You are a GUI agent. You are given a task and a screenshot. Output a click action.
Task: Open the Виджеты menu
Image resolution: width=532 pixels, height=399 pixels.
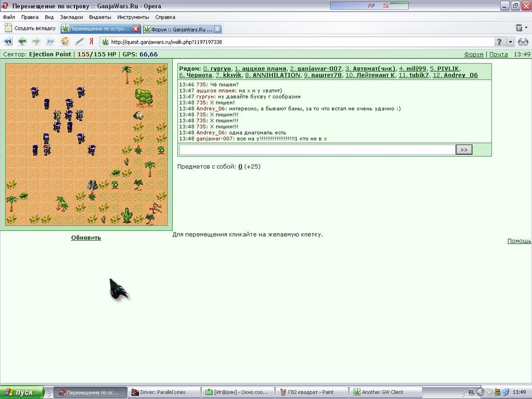pos(100,17)
